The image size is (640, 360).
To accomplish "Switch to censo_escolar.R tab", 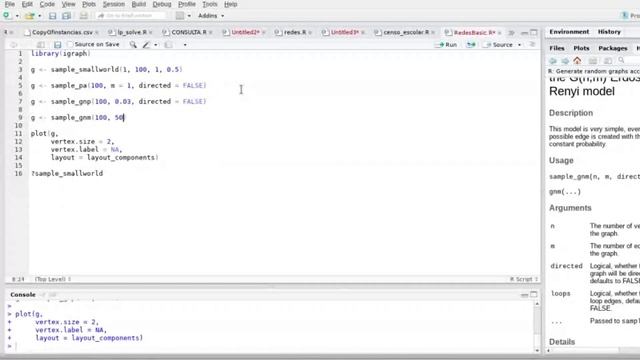I will coord(406,32).
